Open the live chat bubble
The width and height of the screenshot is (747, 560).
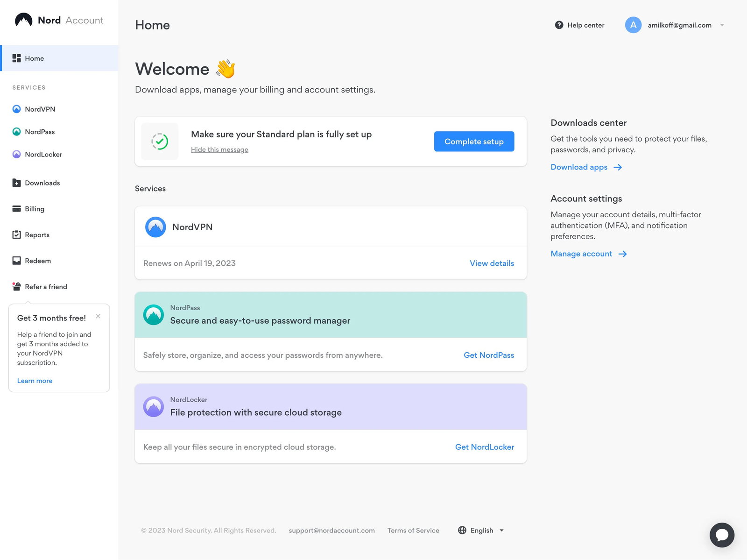pyautogui.click(x=722, y=535)
